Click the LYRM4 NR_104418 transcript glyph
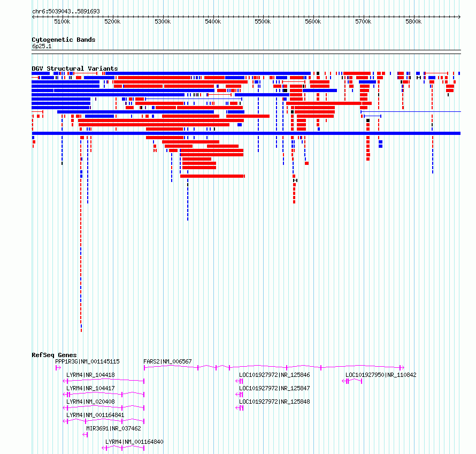Viewport: 476px width, 454px height. pos(104,381)
